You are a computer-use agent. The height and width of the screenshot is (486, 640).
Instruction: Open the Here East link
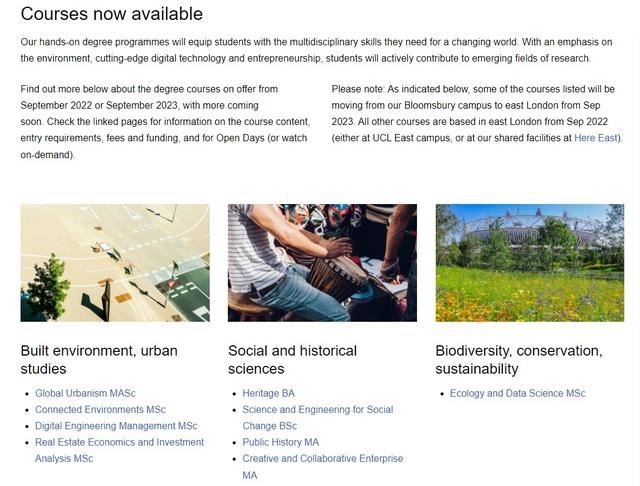596,138
